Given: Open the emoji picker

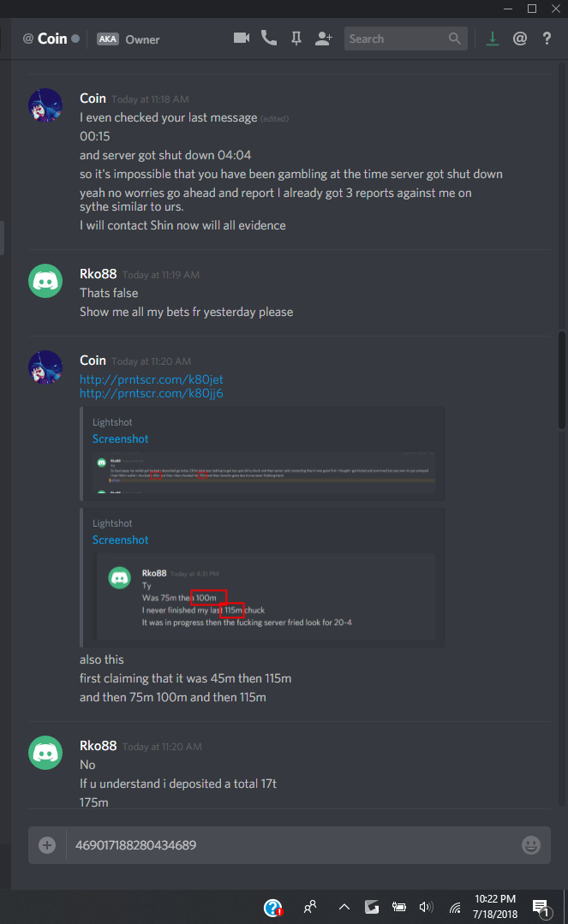Looking at the screenshot, I should click(x=531, y=845).
